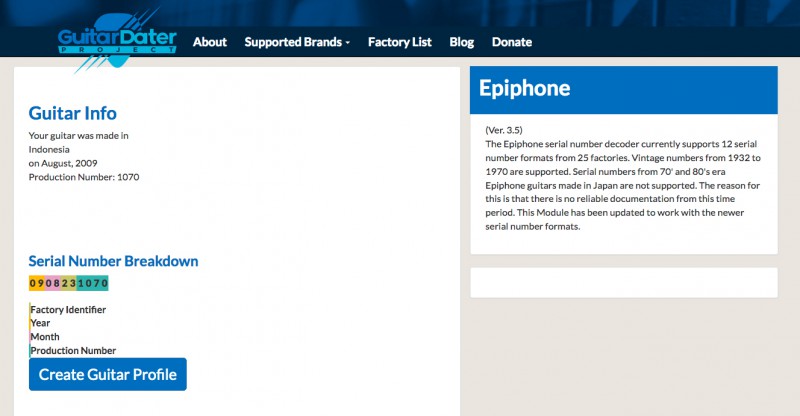The image size is (800, 416).
Task: Select the Month legend entry
Action: [45, 337]
